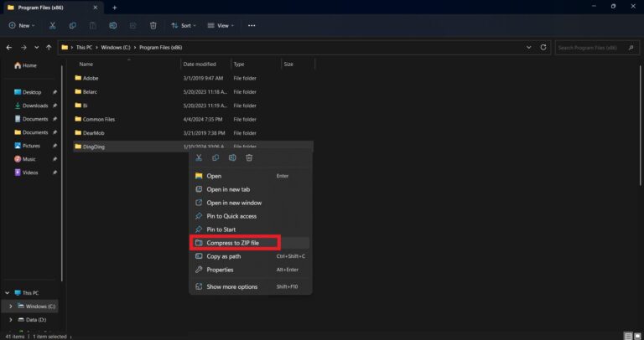Expand the Data (D:) tree node
This screenshot has height=340, width=644.
pyautogui.click(x=11, y=320)
